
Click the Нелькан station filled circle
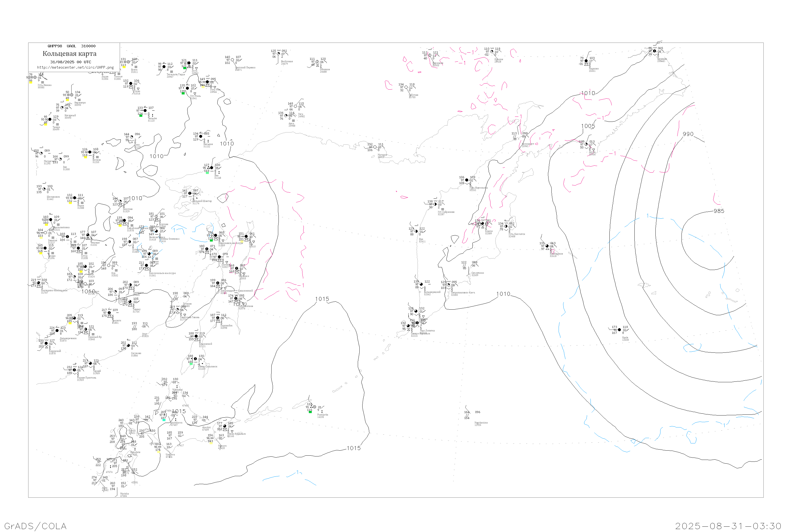[201, 136]
